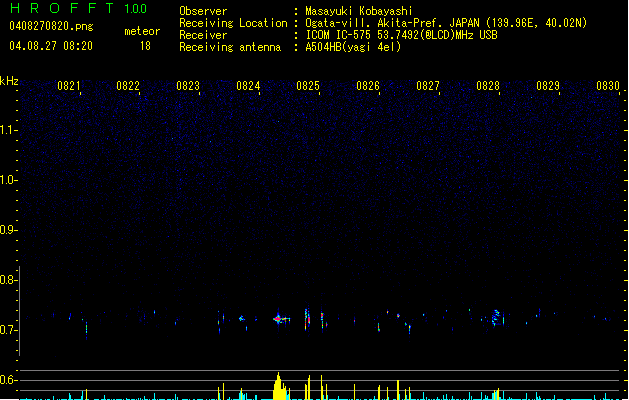Click the 0.8 kHz axis label
Screen dimensions: 629x400
coord(8,280)
